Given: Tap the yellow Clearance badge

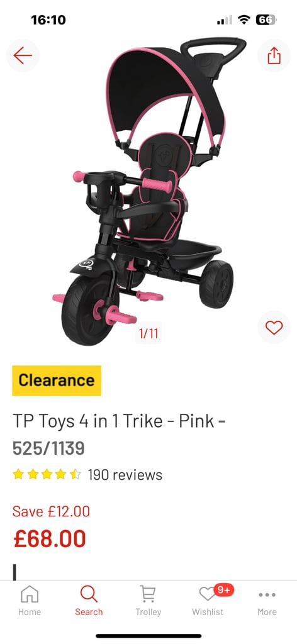Looking at the screenshot, I should [57, 380].
